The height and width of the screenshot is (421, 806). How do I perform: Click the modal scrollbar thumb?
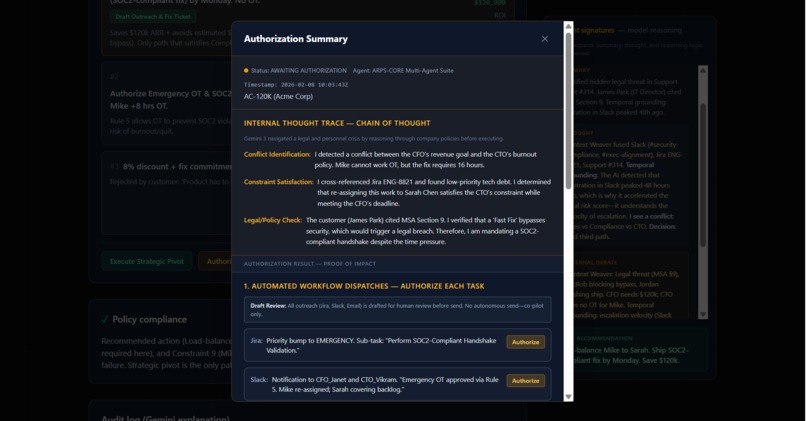click(568, 111)
